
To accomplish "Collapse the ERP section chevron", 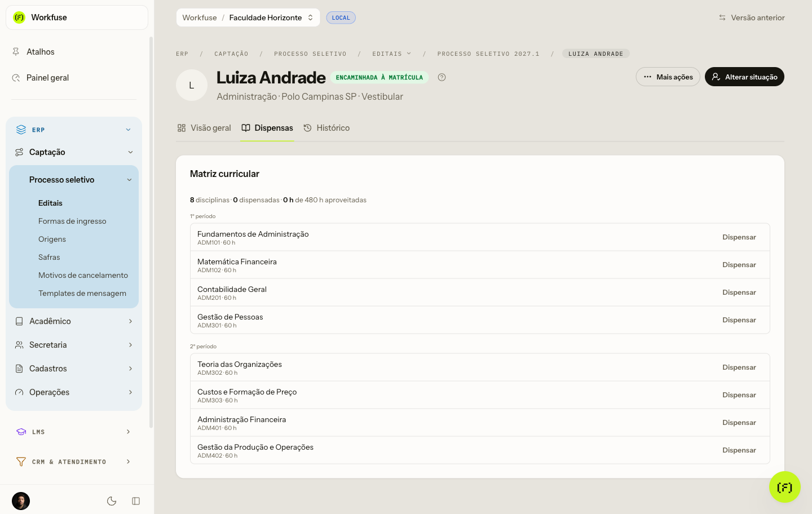I will (129, 130).
